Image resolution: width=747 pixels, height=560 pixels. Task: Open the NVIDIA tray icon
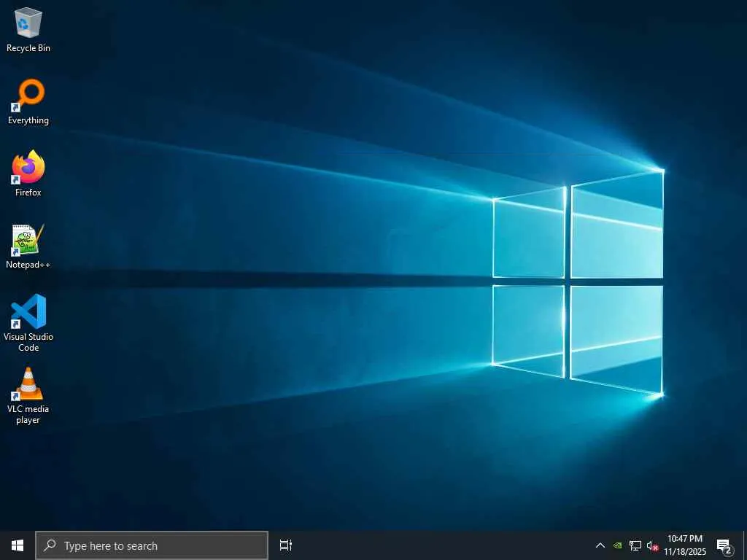coord(617,545)
